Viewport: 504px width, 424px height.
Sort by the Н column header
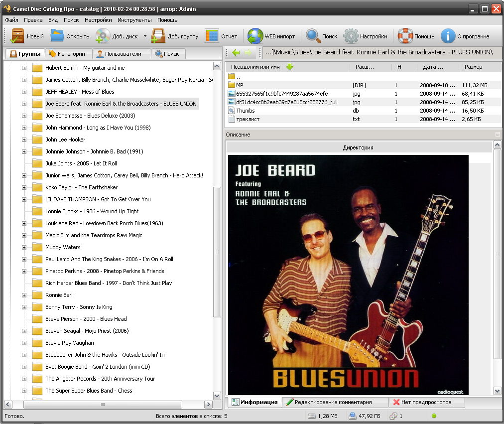[404, 67]
